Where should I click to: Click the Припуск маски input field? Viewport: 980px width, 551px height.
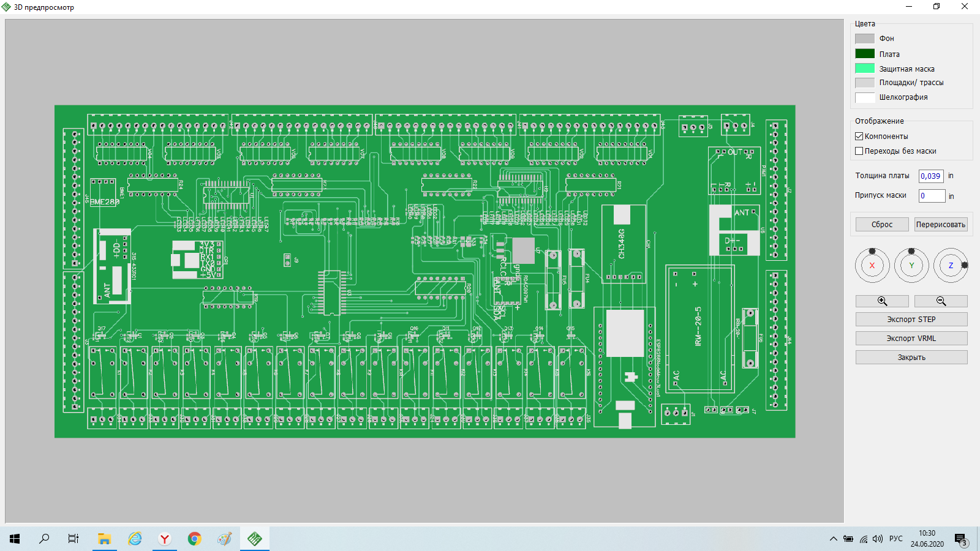pyautogui.click(x=931, y=196)
